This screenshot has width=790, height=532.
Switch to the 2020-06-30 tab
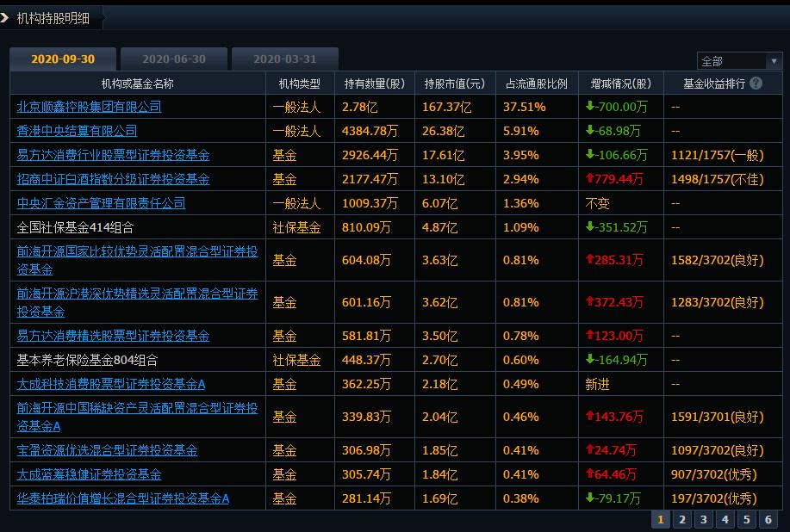[x=174, y=59]
